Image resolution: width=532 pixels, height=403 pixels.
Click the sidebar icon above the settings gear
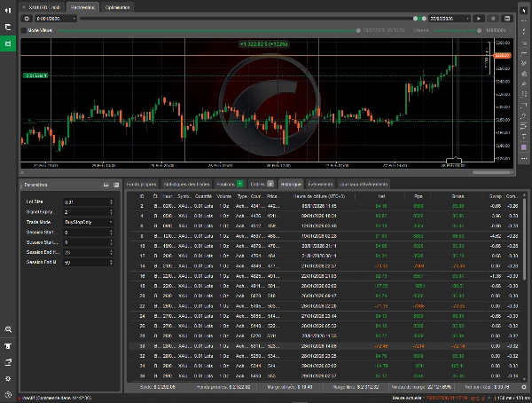(x=8, y=362)
